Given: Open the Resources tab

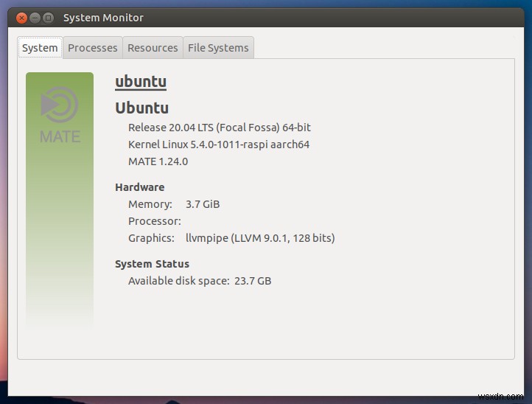Looking at the screenshot, I should coord(153,48).
